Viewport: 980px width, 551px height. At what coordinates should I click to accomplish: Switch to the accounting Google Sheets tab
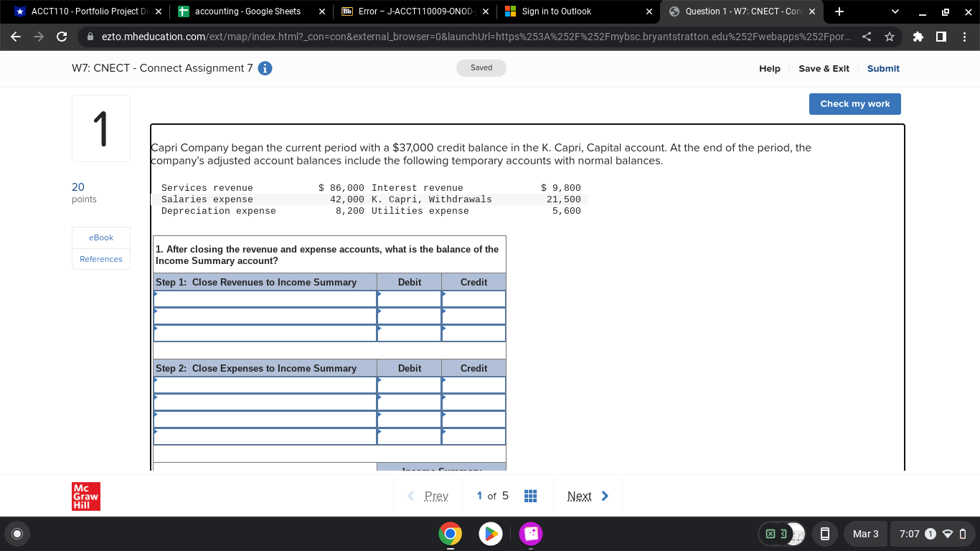point(252,11)
